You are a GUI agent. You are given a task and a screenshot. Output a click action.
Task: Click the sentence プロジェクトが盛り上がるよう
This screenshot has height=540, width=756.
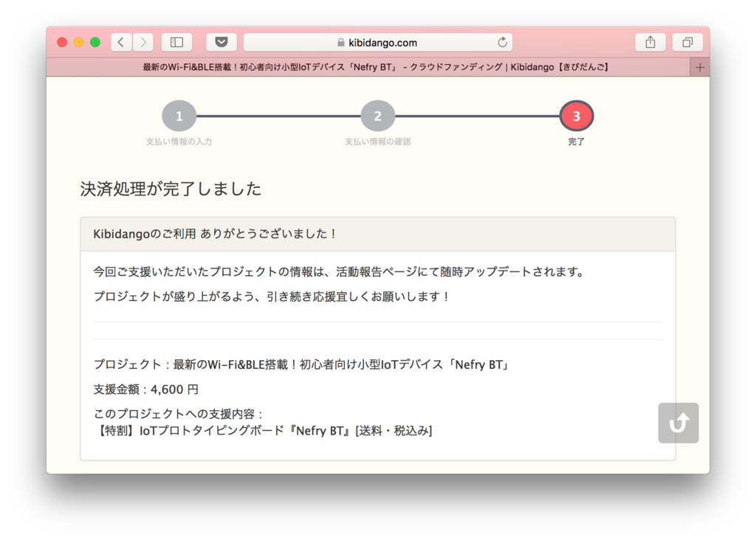[271, 297]
